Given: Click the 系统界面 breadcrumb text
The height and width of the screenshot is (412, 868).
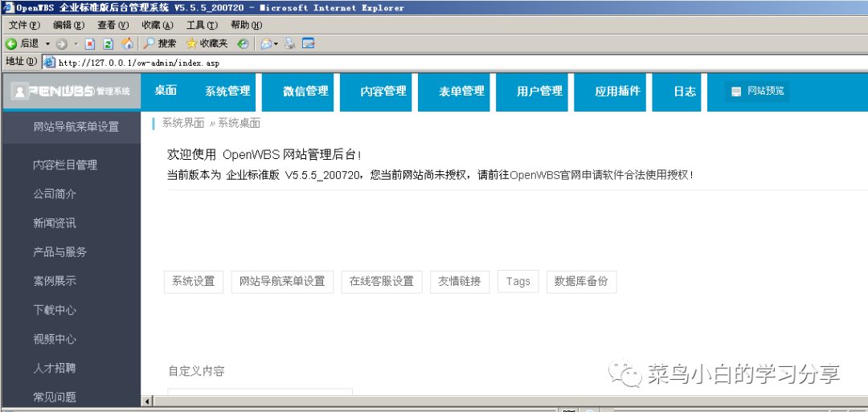Looking at the screenshot, I should click(x=183, y=124).
